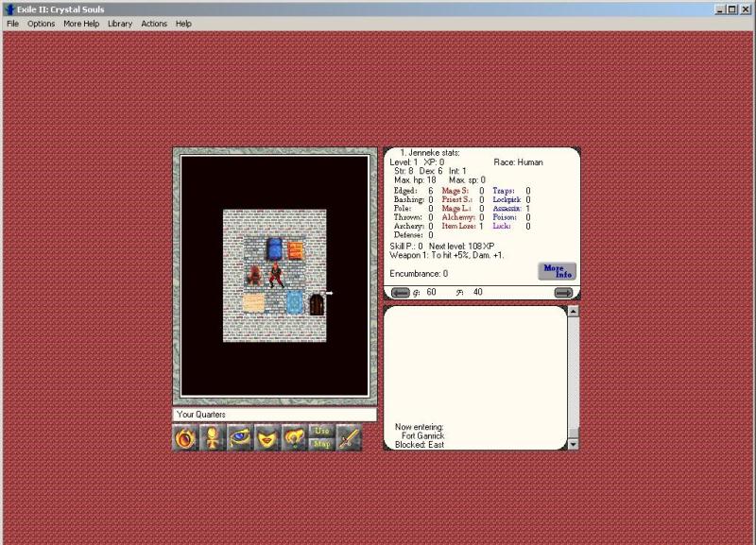756x545 pixels.
Task: Click the hand Get item button
Action: (x=295, y=438)
